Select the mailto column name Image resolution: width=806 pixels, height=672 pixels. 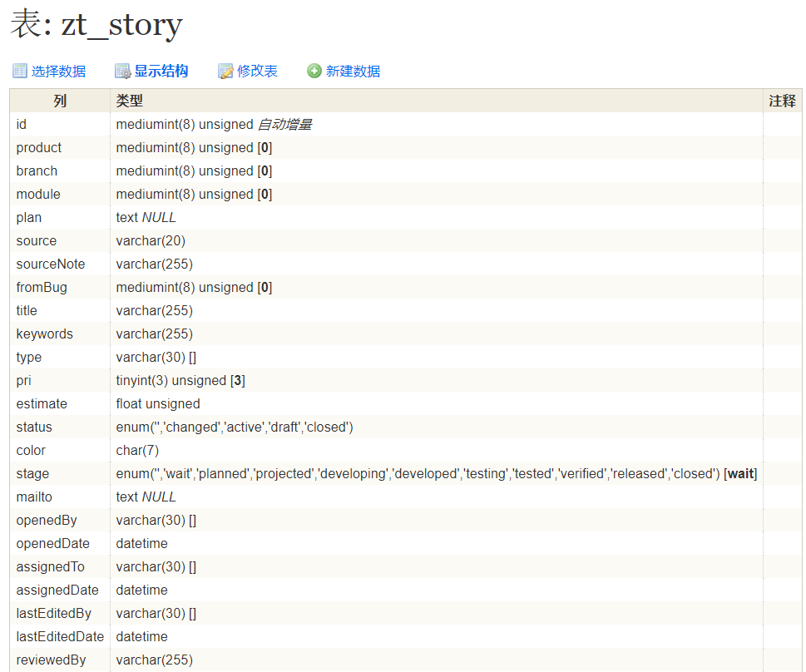pos(34,497)
